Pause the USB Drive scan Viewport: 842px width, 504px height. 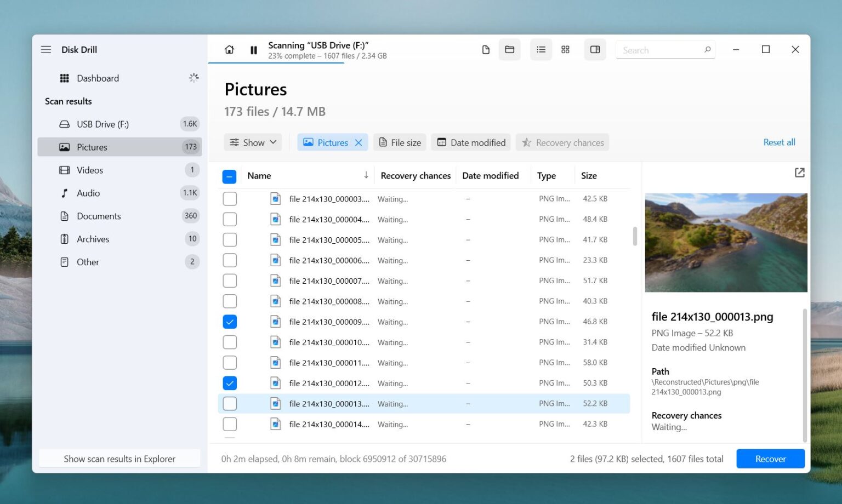coord(253,50)
